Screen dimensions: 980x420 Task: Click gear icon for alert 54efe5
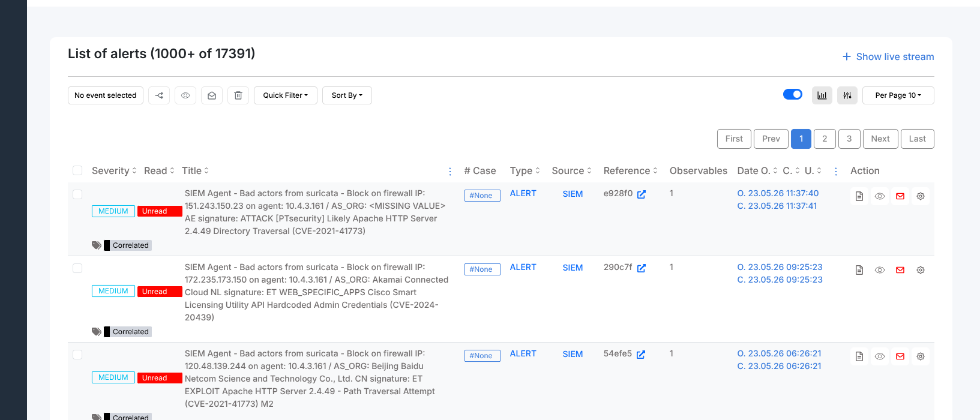[921, 356]
